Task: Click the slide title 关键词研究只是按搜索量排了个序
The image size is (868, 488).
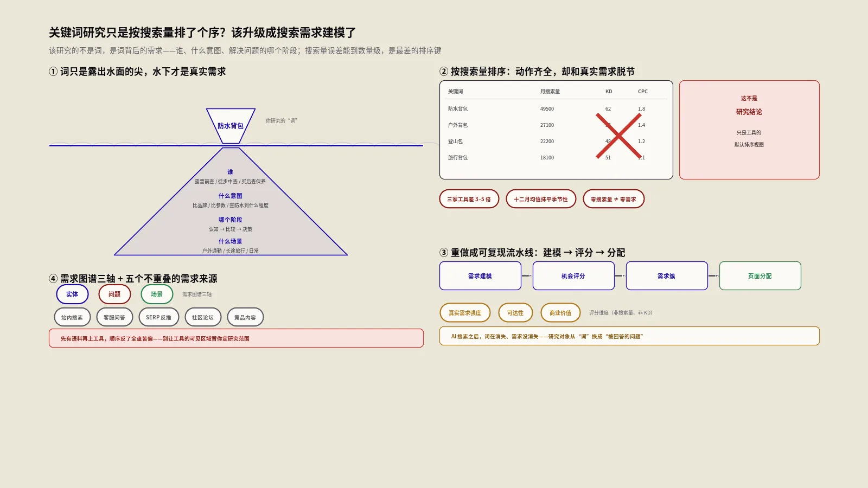Action: tap(202, 33)
